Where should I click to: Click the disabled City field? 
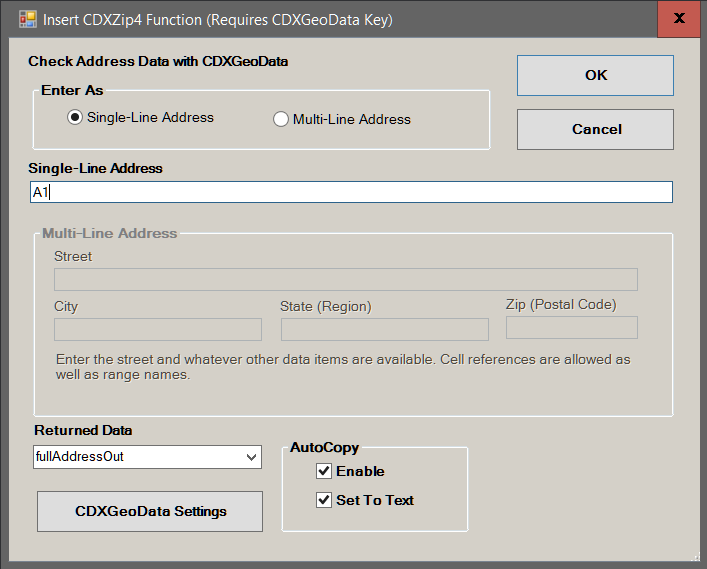158,330
